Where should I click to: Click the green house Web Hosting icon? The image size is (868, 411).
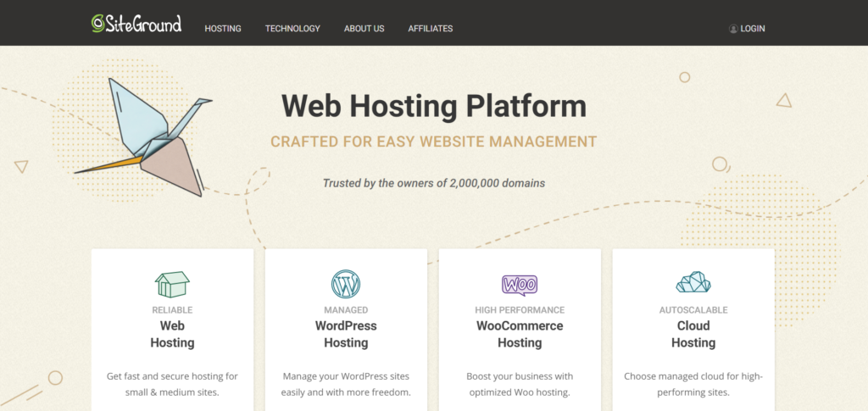(172, 285)
